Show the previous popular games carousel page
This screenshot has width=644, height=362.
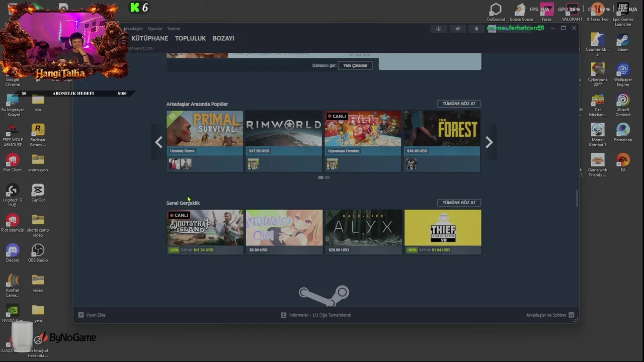click(158, 142)
